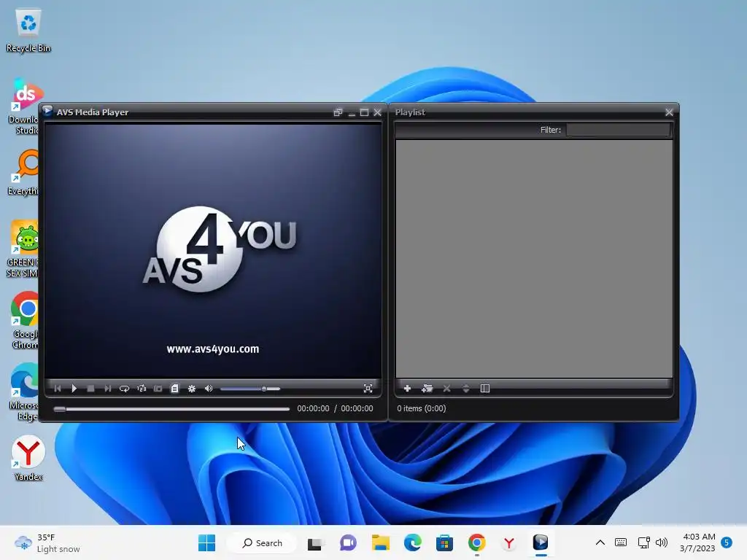Remove selected item from the playlist

coord(446,389)
